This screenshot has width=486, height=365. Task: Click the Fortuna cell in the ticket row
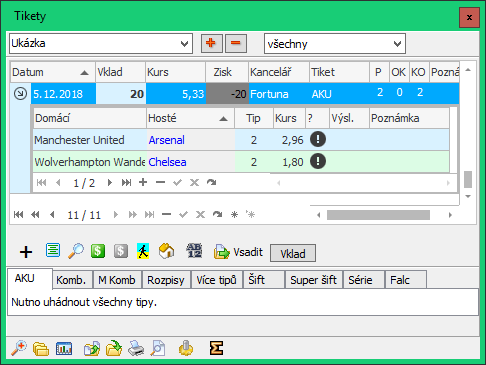(x=279, y=94)
